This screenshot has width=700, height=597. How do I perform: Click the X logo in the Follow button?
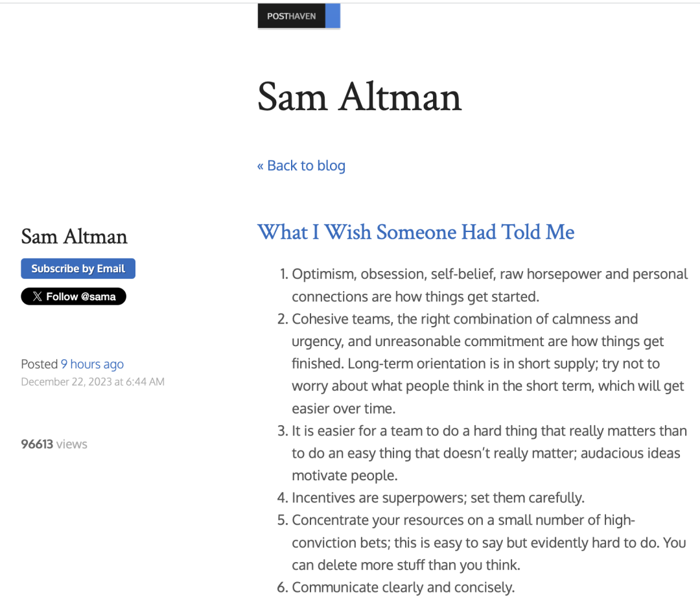click(37, 296)
